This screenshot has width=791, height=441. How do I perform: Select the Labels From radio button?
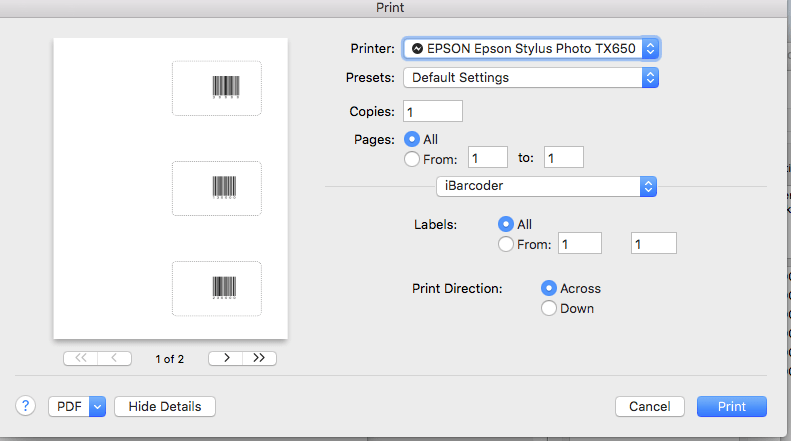pyautogui.click(x=505, y=244)
